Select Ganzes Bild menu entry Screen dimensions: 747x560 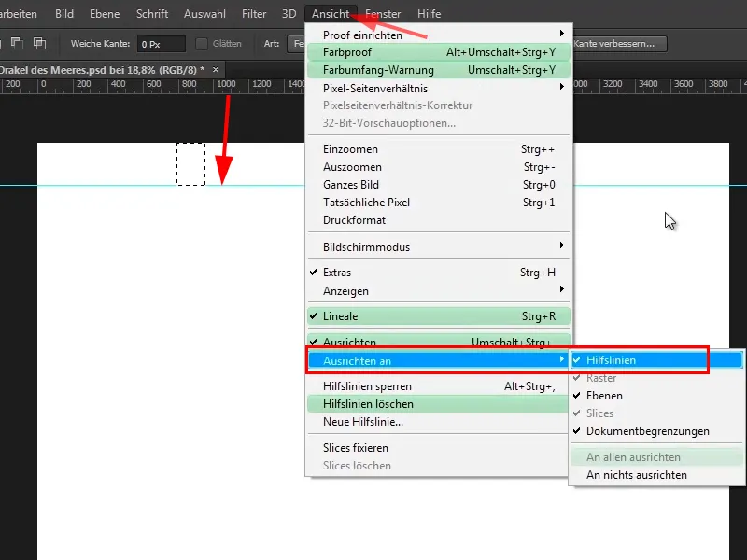(x=438, y=184)
